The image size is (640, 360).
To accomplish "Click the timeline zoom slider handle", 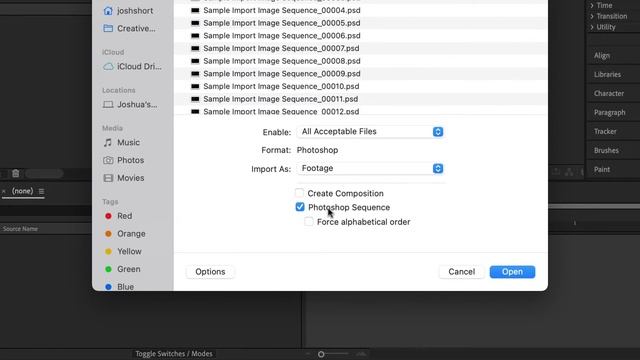I will [x=321, y=354].
